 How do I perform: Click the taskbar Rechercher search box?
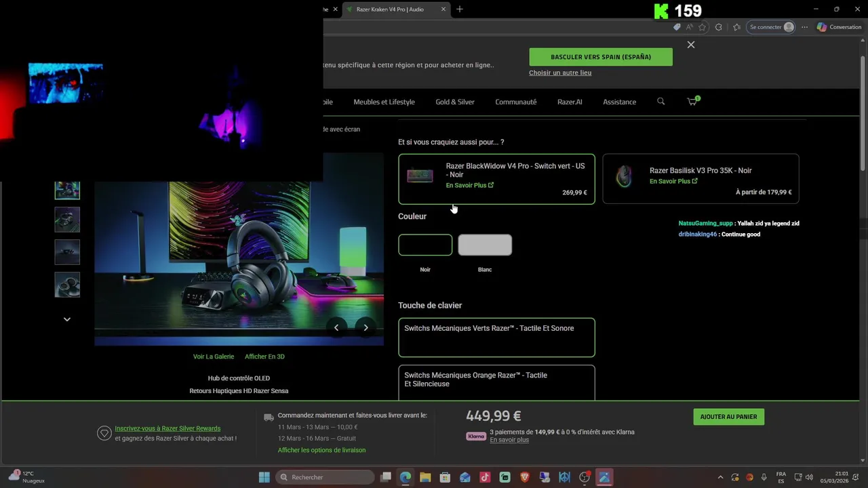[325, 477]
